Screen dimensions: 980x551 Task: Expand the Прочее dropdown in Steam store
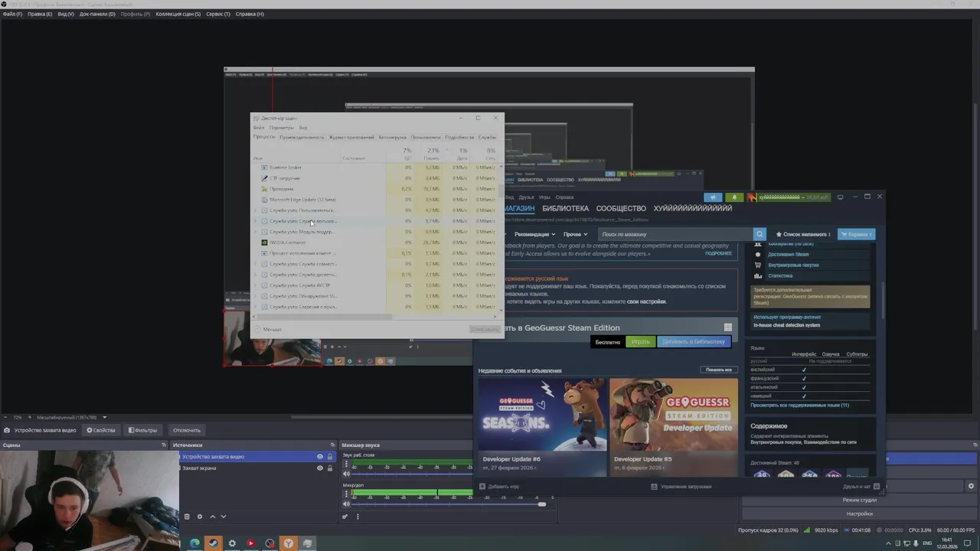575,234
